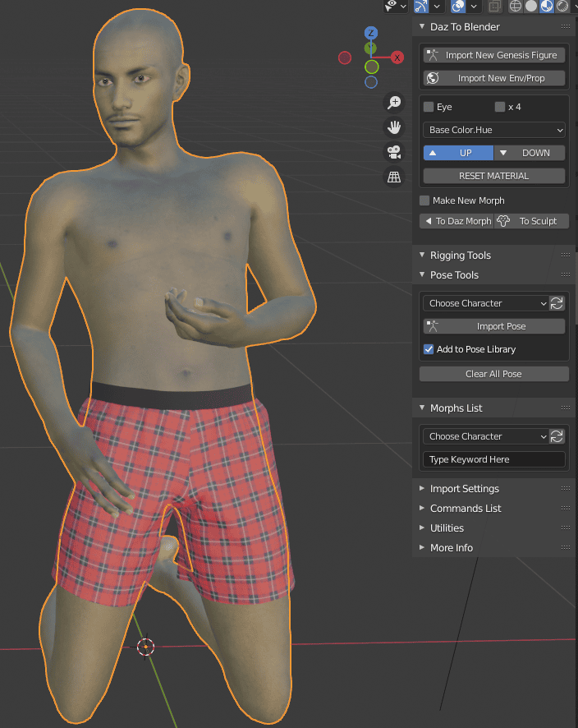Click the negative X red circle on gizmo
This screenshot has height=728, width=578.
(345, 58)
